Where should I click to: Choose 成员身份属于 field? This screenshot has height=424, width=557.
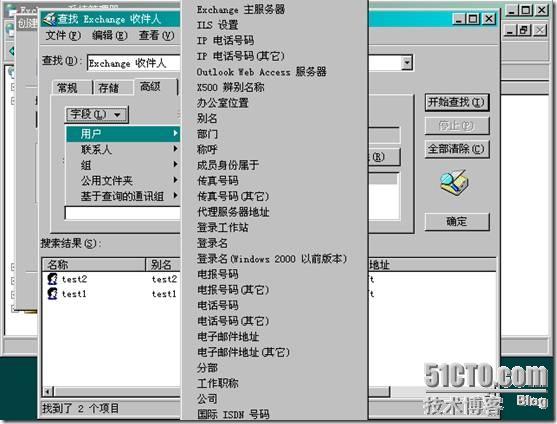coord(275,165)
